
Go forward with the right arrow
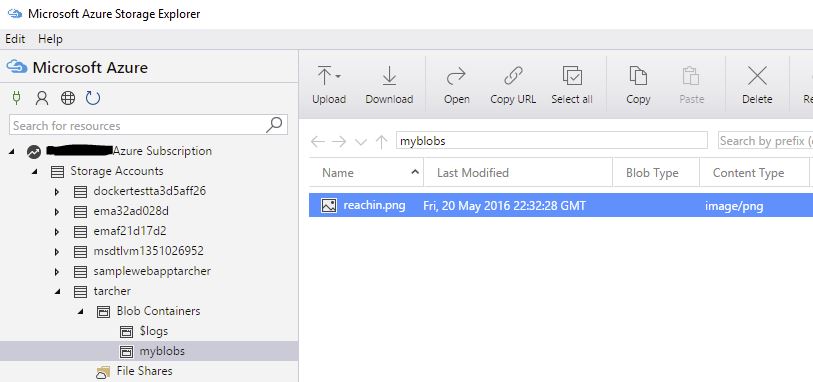(x=339, y=141)
